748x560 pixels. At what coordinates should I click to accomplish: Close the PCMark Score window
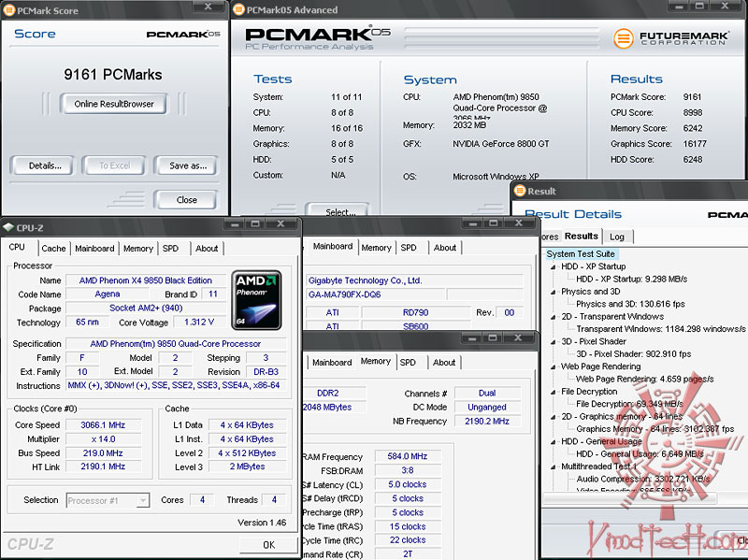[208, 7]
